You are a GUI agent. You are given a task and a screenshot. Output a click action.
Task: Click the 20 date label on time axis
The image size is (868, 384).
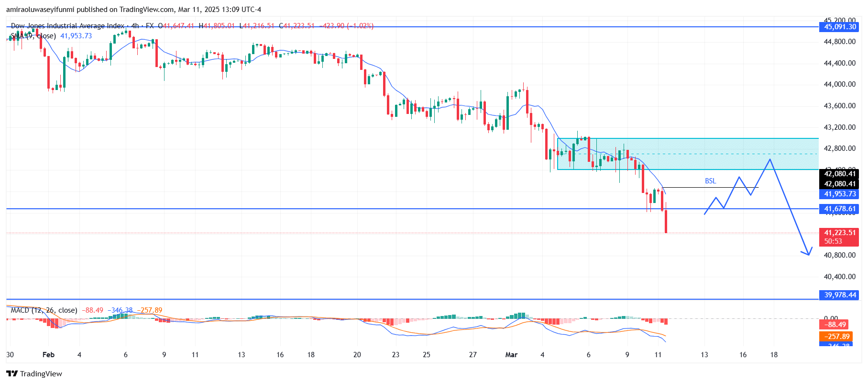[357, 355]
